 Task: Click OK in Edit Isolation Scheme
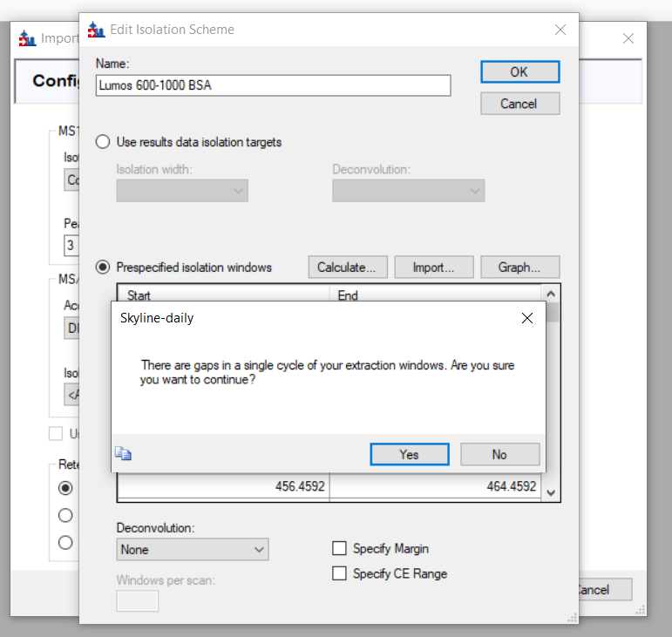519,72
